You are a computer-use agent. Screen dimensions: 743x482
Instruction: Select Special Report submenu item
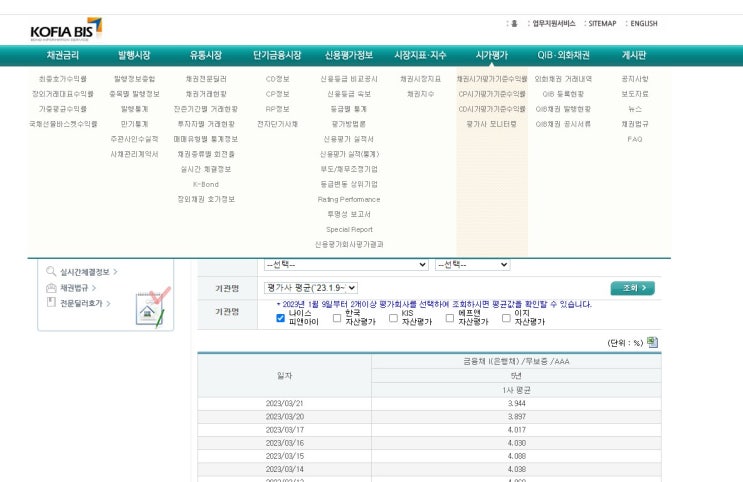pos(349,229)
